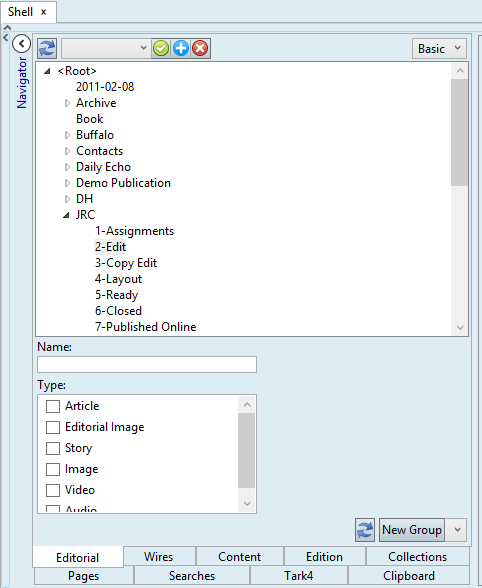This screenshot has height=588, width=482.
Task: Open the Clipboard tab
Action: point(409,576)
